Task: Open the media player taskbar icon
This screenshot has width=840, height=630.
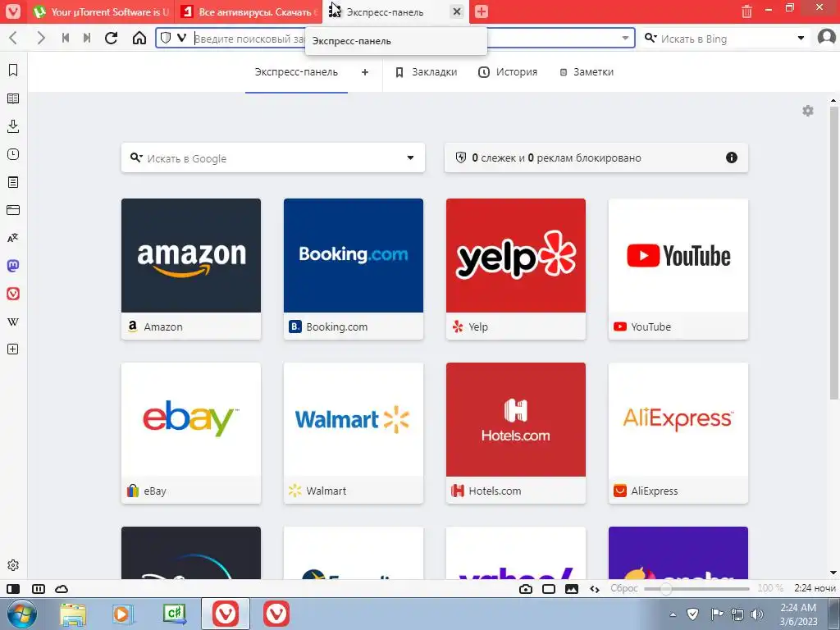Action: 123,614
